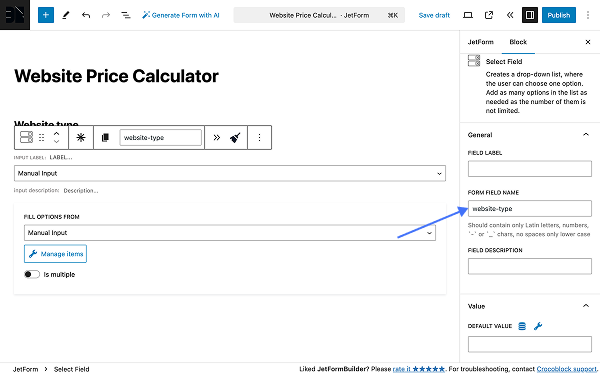
Task: Click the copy field name icon
Action: (x=105, y=137)
